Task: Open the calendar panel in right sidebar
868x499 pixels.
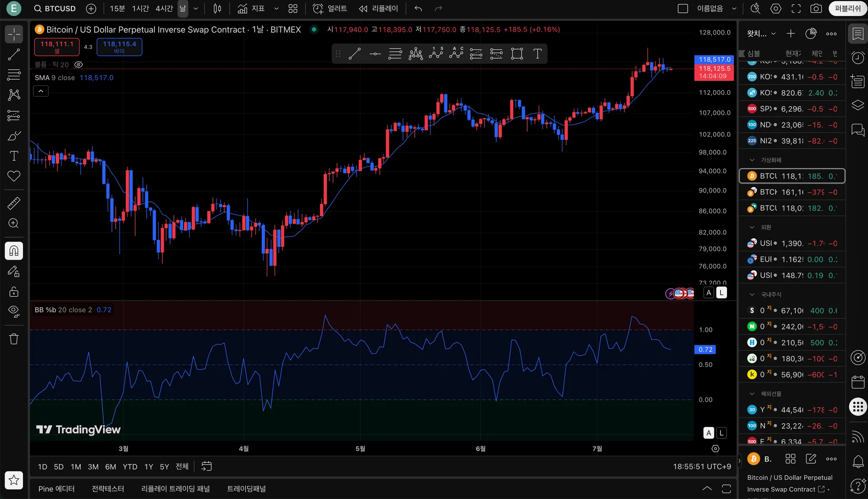Action: point(858,382)
